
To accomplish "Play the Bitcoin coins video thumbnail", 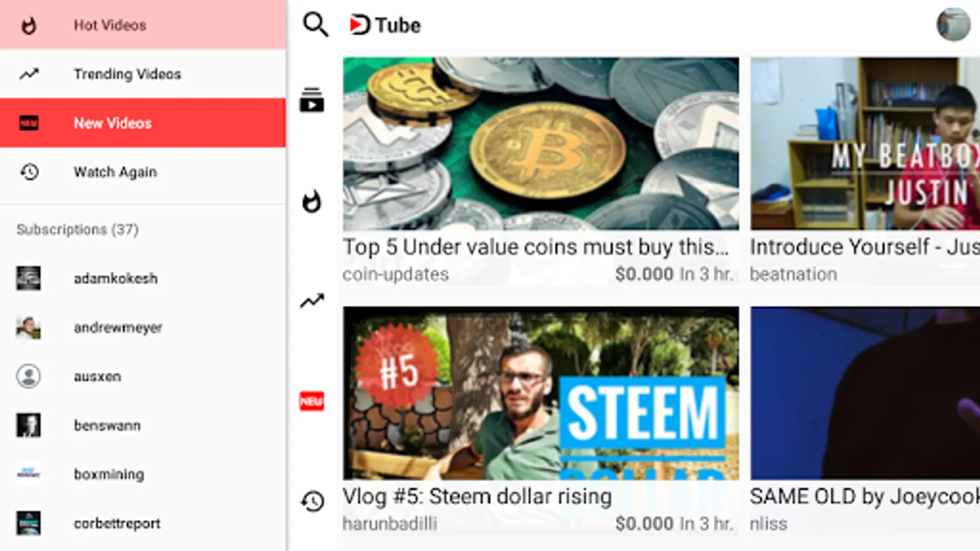I will click(x=541, y=144).
